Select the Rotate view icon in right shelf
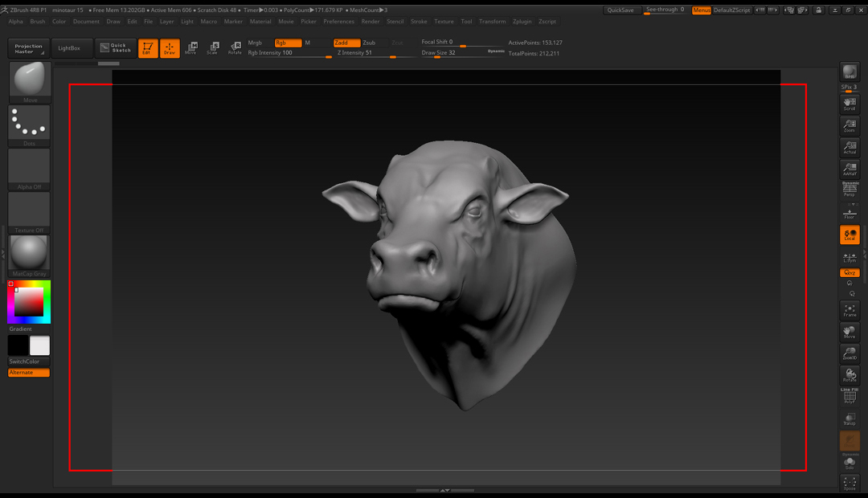This screenshot has height=498, width=868. pyautogui.click(x=850, y=375)
